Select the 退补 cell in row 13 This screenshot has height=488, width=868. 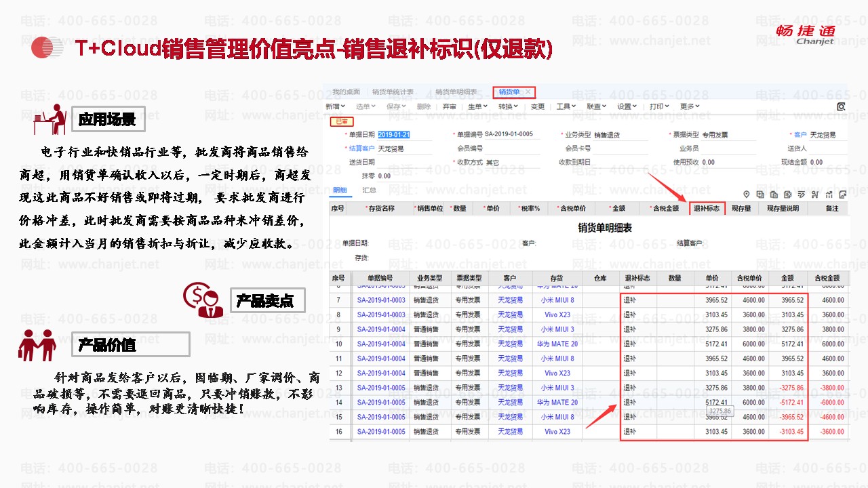pos(638,388)
